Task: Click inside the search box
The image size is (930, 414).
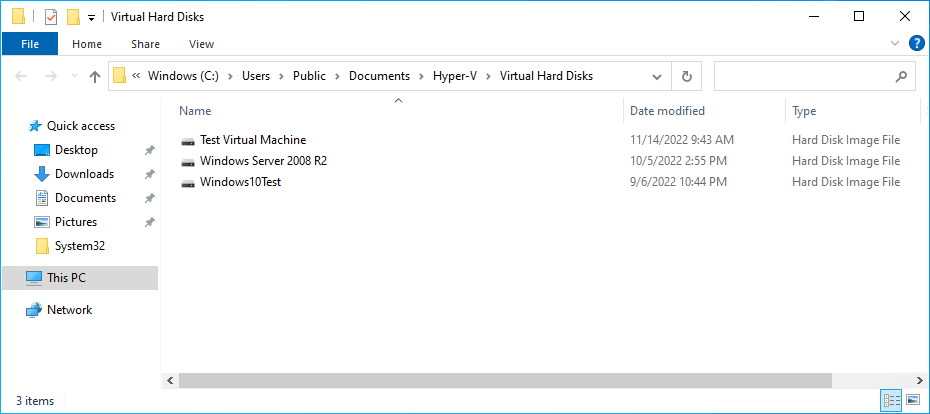Action: [807, 76]
